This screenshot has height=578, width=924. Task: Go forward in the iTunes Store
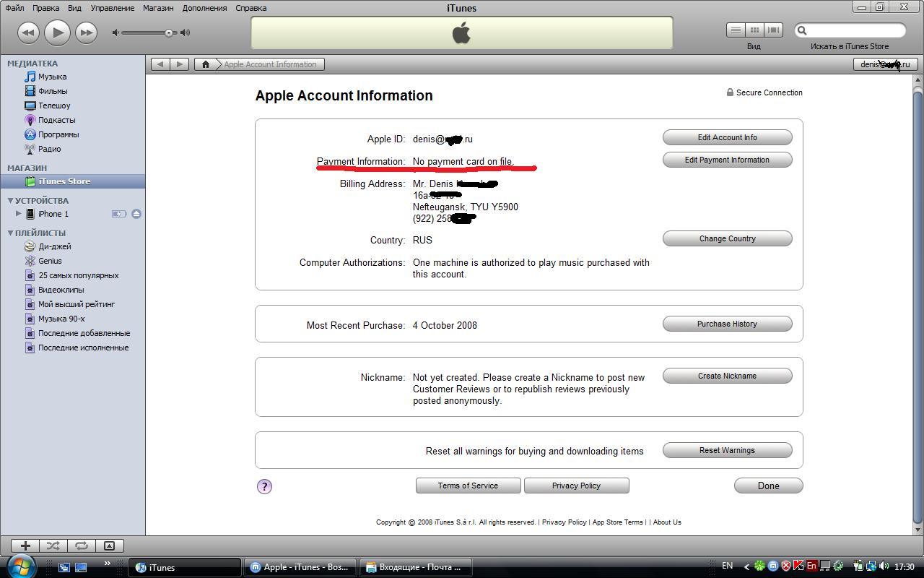coord(180,64)
